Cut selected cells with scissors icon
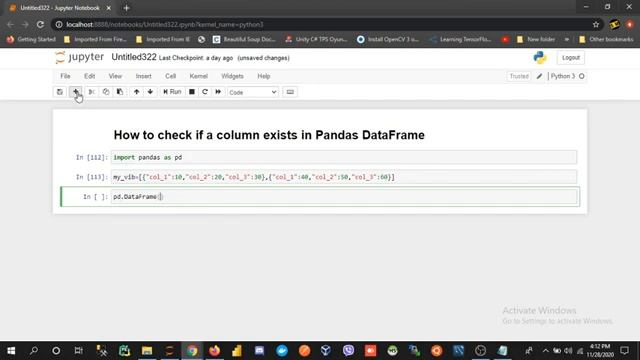Viewport: 640px width, 360px height. [x=92, y=92]
